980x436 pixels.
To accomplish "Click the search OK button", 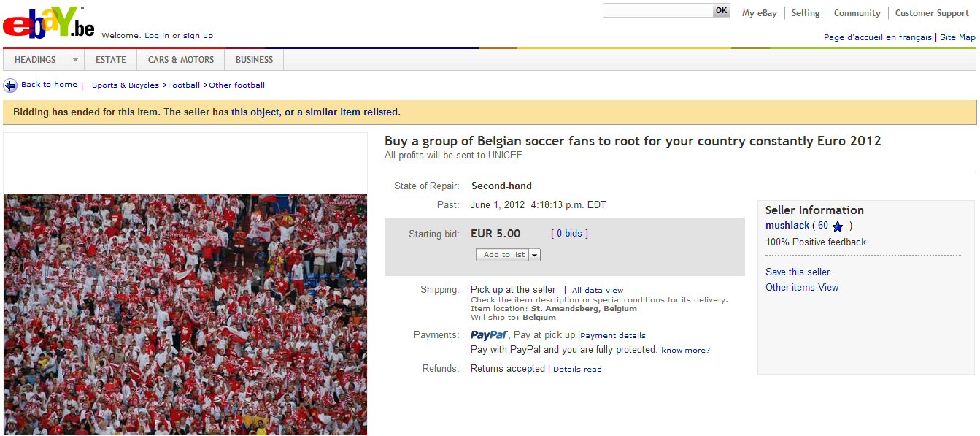I will [x=721, y=10].
